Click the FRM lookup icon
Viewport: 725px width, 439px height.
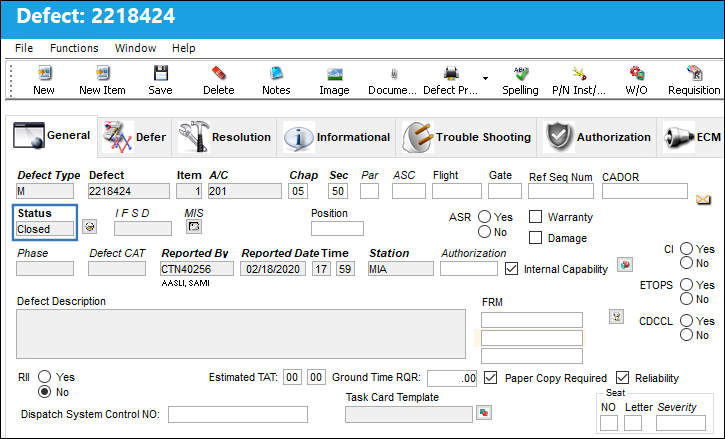[x=616, y=316]
